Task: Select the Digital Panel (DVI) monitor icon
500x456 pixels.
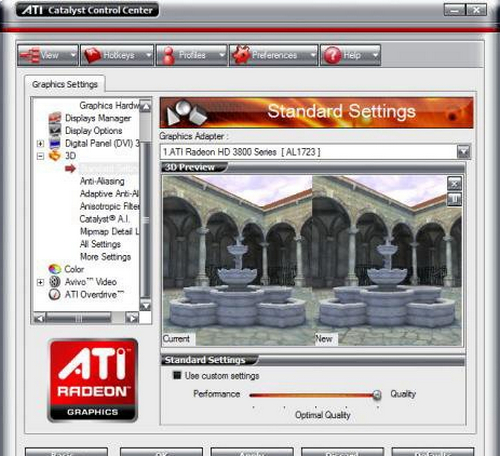Action: 55,143
